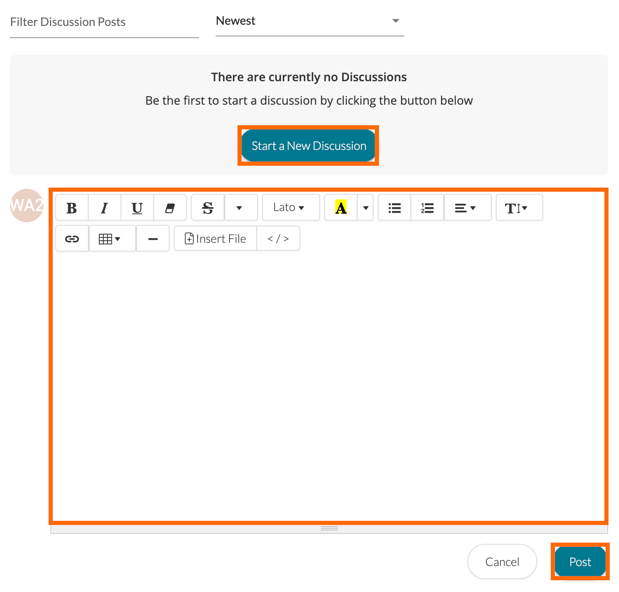
Task: Open the code view toggle
Action: pyautogui.click(x=278, y=239)
